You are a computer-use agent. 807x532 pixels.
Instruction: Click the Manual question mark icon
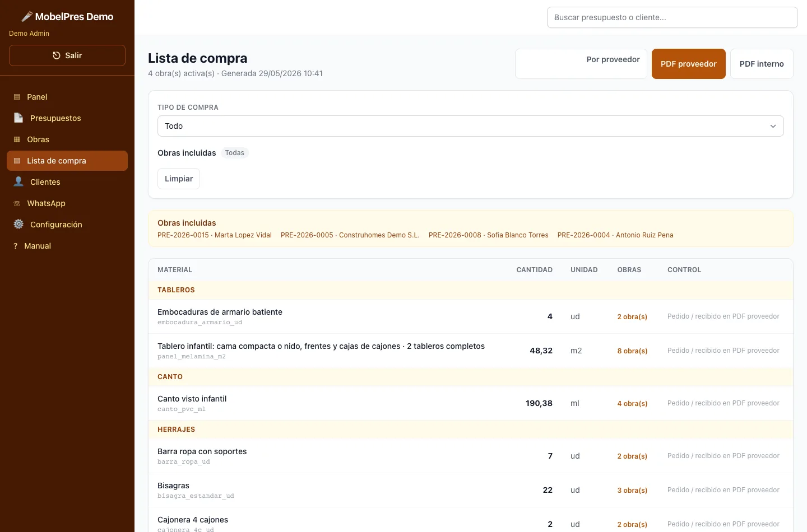[15, 246]
